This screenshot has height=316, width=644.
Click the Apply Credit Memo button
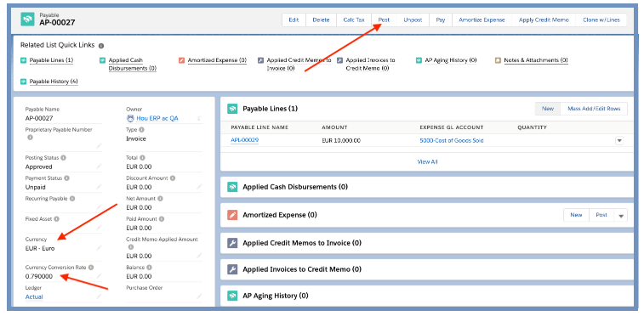coord(544,20)
